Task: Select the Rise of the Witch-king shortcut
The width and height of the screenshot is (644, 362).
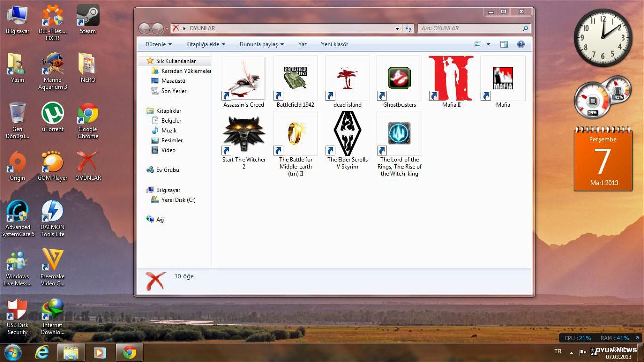Action: click(x=399, y=144)
